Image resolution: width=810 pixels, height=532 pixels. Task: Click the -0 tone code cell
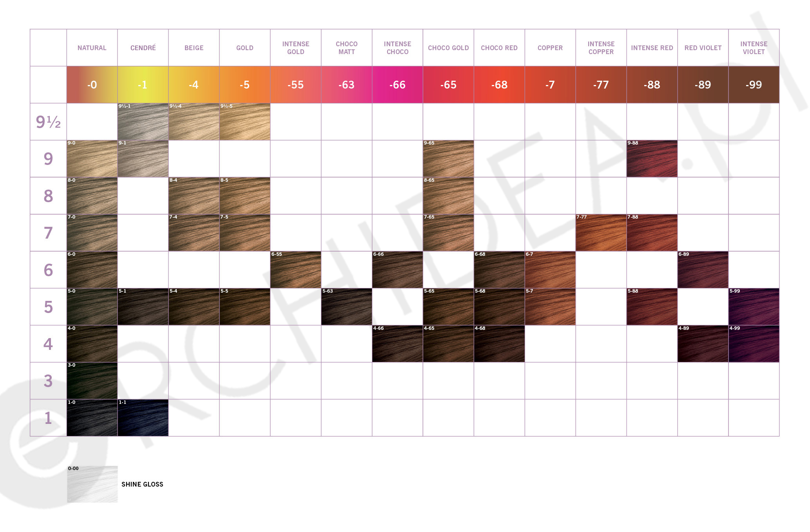tap(92, 85)
